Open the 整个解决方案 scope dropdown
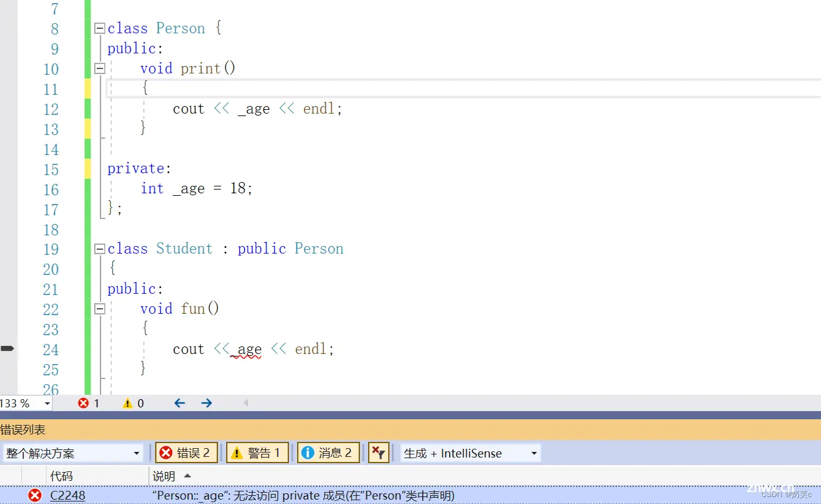The image size is (821, 504). tap(73, 453)
